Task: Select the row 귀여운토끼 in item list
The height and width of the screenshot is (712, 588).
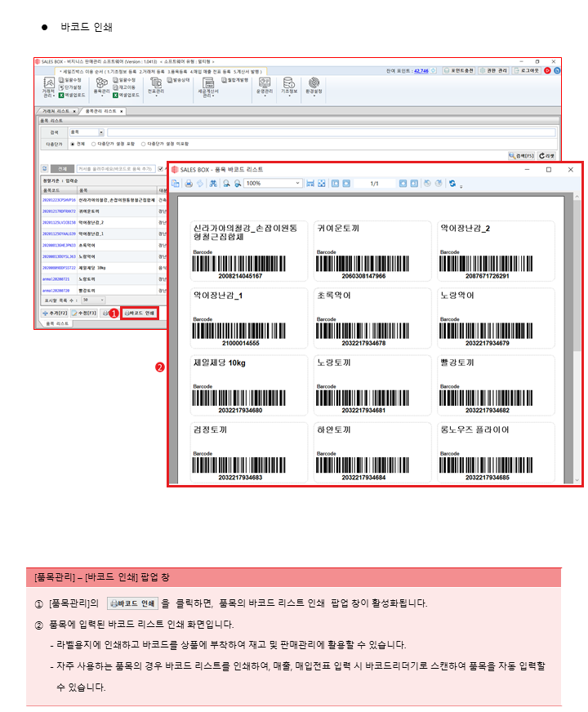Action: [x=105, y=211]
